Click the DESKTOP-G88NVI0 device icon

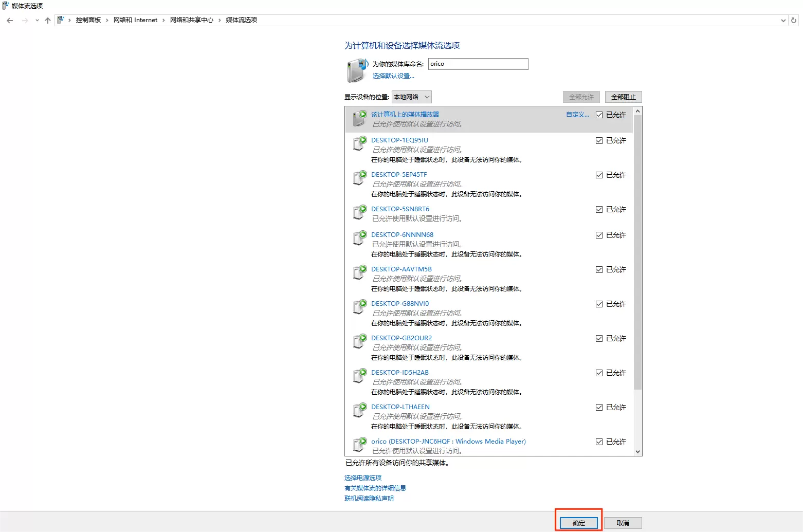[359, 307]
